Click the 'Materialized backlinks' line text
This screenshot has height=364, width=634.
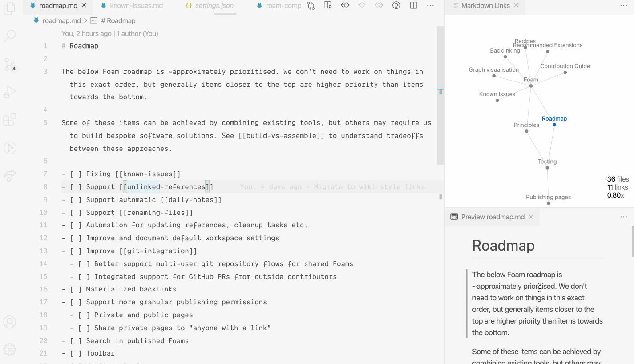click(x=131, y=289)
